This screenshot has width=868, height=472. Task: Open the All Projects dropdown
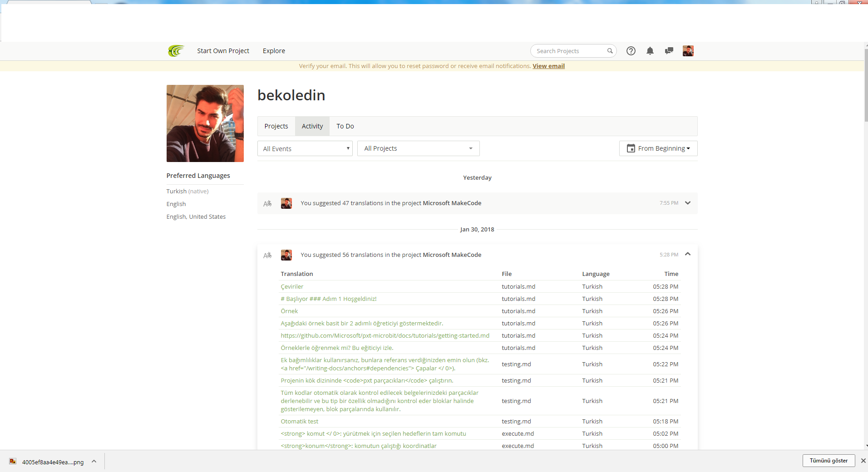point(419,148)
